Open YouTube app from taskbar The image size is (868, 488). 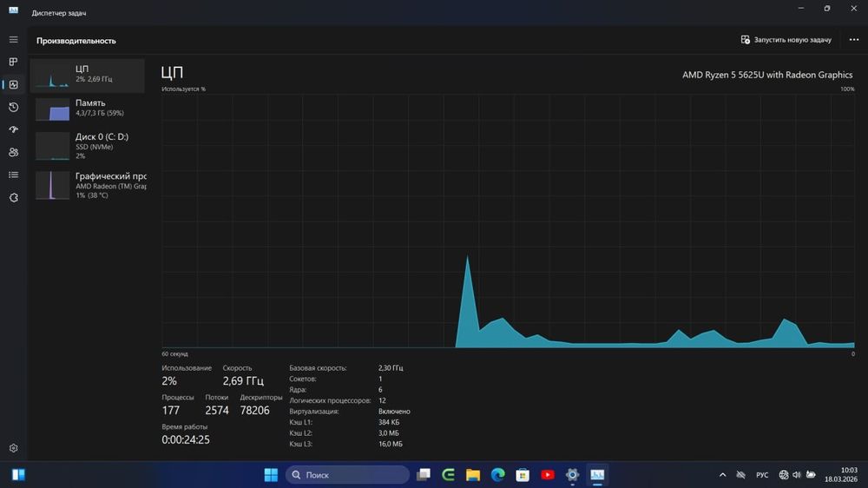pos(548,475)
